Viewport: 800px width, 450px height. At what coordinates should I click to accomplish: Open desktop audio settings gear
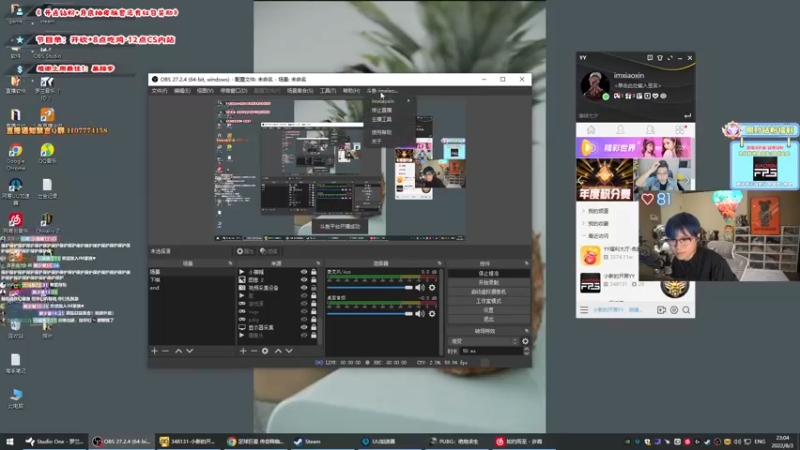point(432,314)
